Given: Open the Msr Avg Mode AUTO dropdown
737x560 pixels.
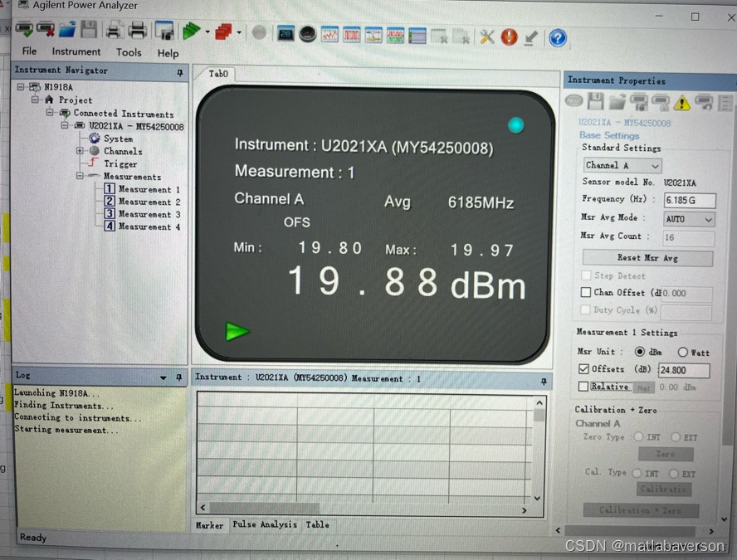Looking at the screenshot, I should (689, 219).
